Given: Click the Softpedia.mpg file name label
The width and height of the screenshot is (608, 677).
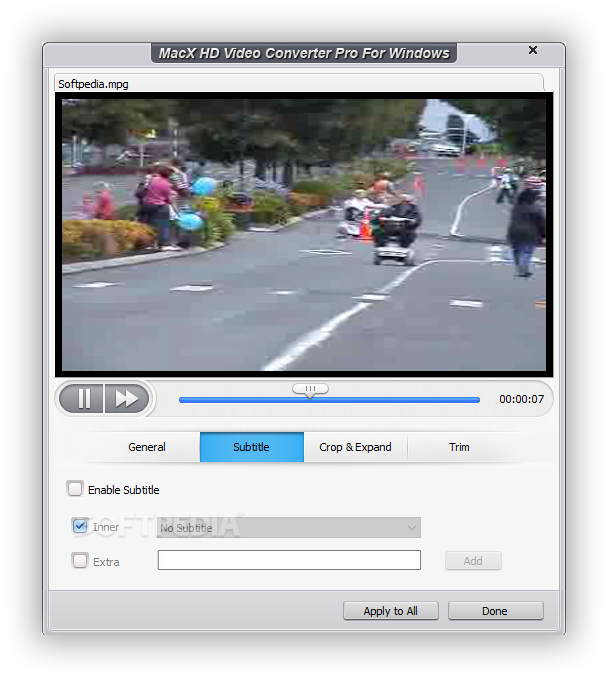Looking at the screenshot, I should (x=93, y=84).
